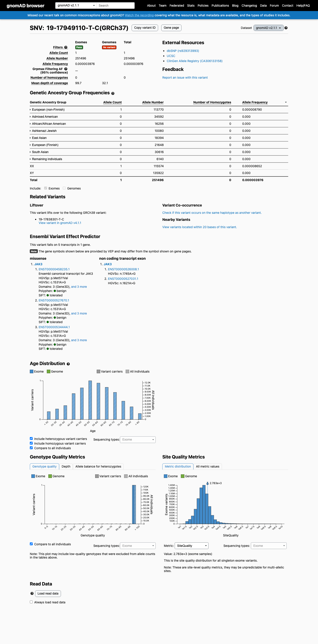Viewport: 318px width, 644px height.
Task: Open dbSNP (rs929313993) link
Action: pyautogui.click(x=183, y=51)
